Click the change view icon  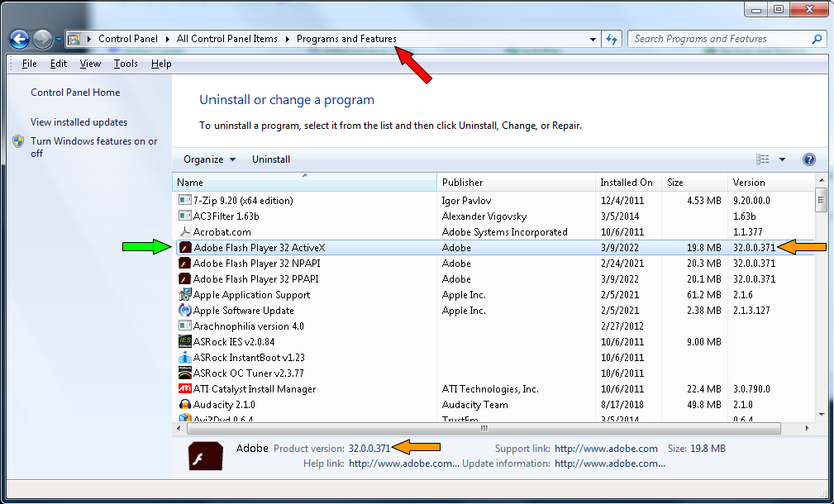coord(762,159)
